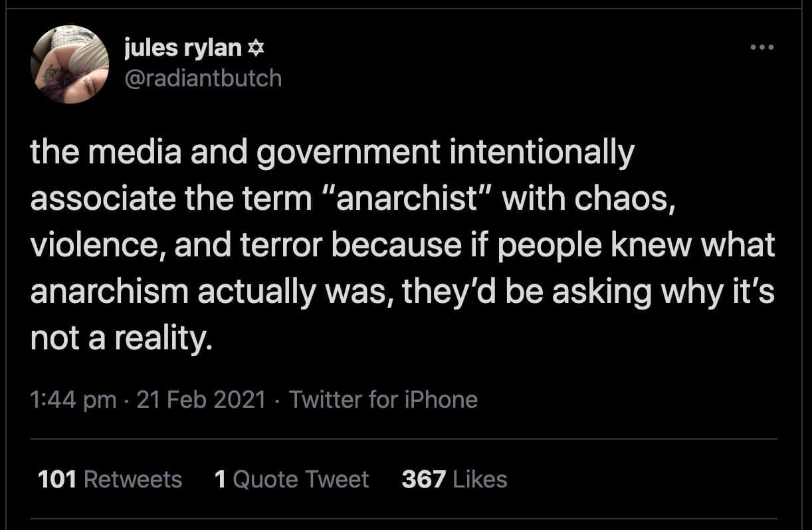Image resolution: width=812 pixels, height=530 pixels.
Task: Click the Quote Tweet label text
Action: [300, 479]
